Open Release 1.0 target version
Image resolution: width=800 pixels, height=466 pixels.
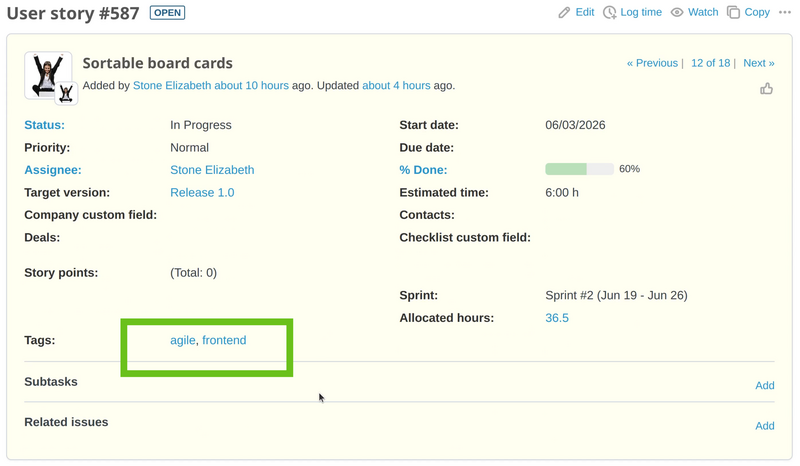(202, 192)
